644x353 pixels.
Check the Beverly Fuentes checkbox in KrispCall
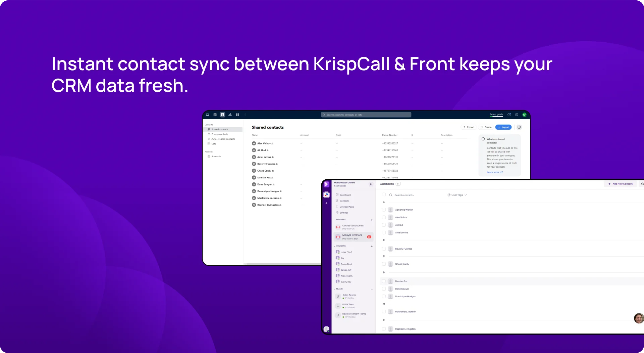coord(384,249)
